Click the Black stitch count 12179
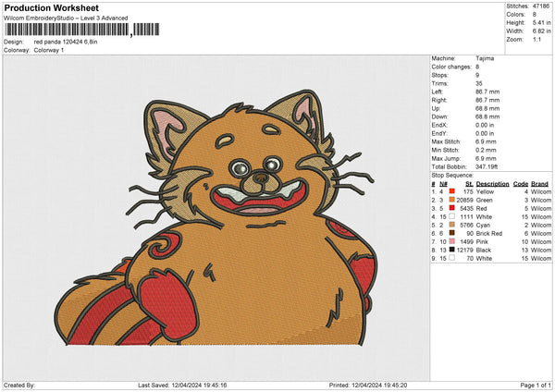Viewport: 555px width, 392px height. [x=464, y=250]
